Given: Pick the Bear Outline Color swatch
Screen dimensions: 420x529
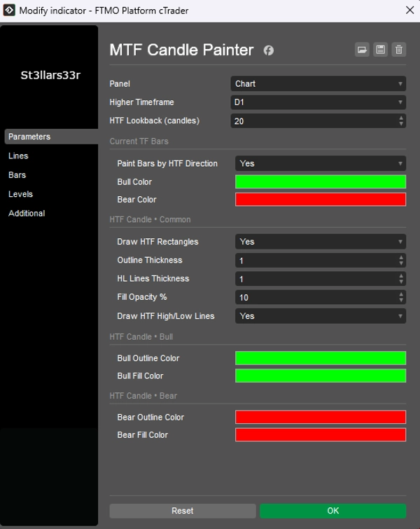Looking at the screenshot, I should 320,417.
